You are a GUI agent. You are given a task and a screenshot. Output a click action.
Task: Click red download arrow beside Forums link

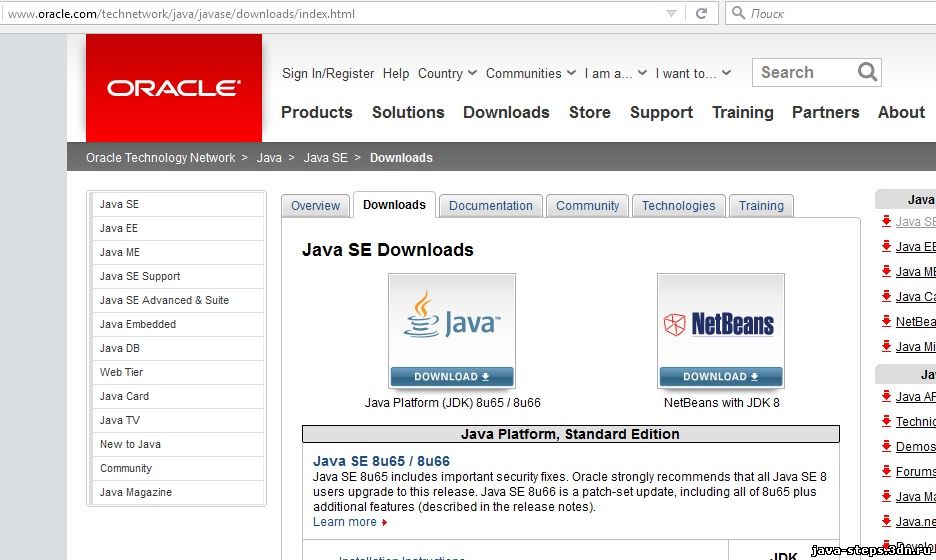[886, 471]
